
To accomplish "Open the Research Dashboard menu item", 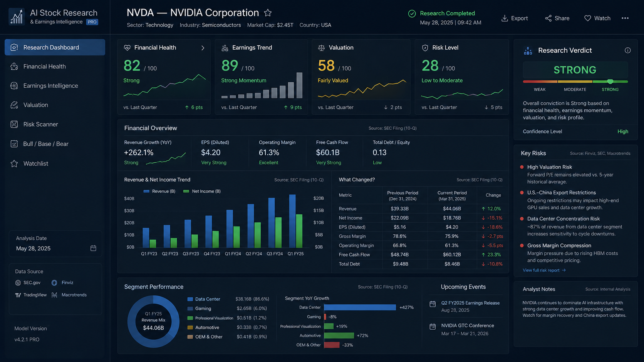I will (x=55, y=47).
